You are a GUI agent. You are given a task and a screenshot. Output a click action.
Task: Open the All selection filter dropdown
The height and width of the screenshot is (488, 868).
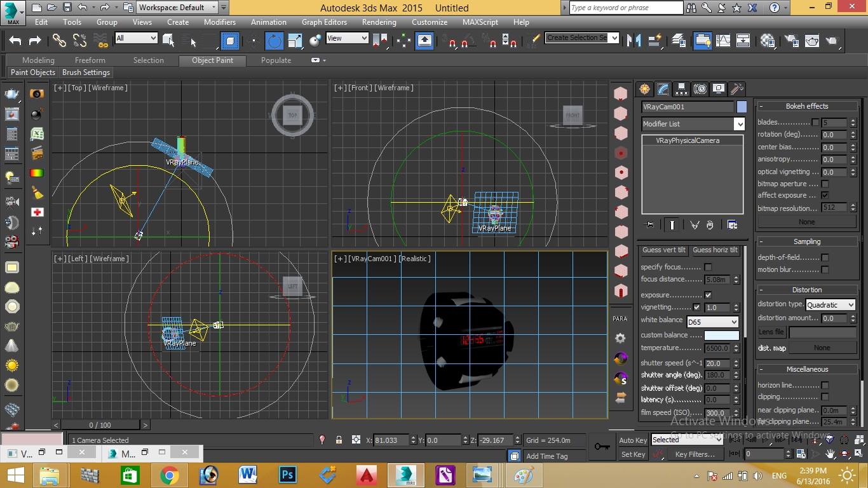[136, 38]
